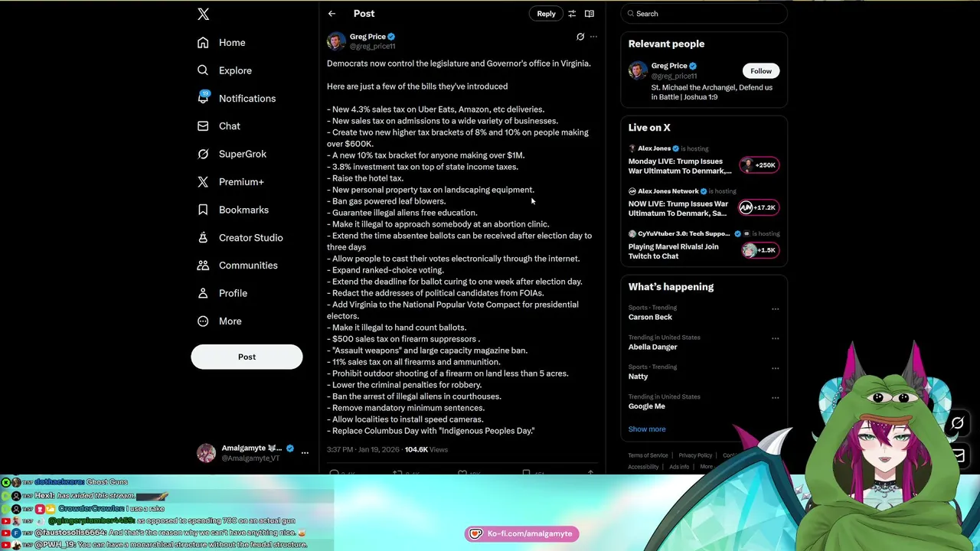This screenshot has height=551, width=980.
Task: Open the Grok icon on Greg Price's post
Action: tap(580, 37)
